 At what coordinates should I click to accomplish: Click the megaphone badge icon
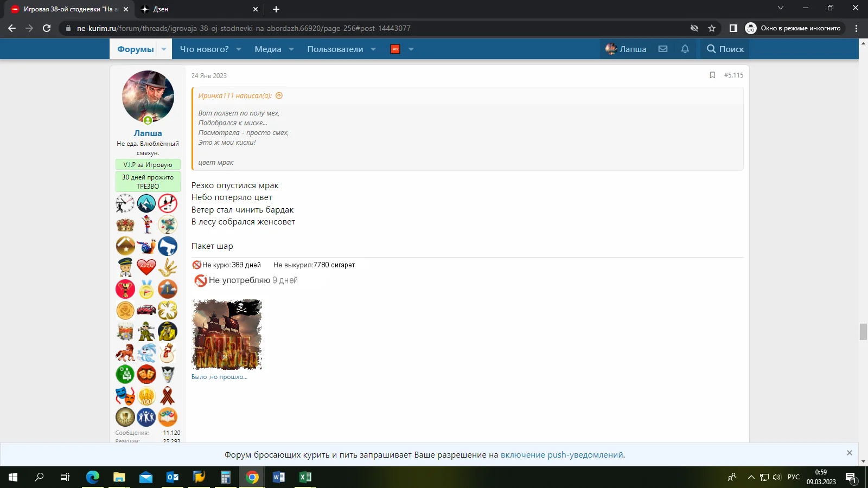(168, 246)
